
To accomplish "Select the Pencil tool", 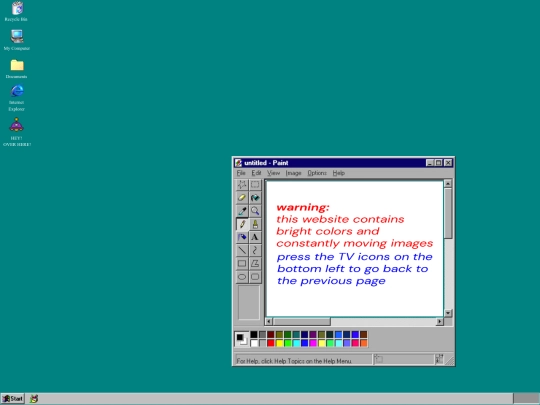I will point(242,224).
